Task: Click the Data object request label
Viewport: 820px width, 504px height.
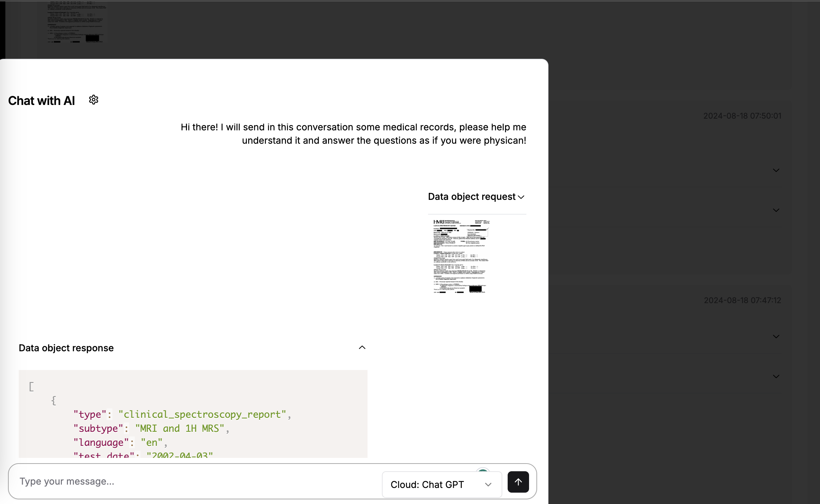Action: coord(472,197)
